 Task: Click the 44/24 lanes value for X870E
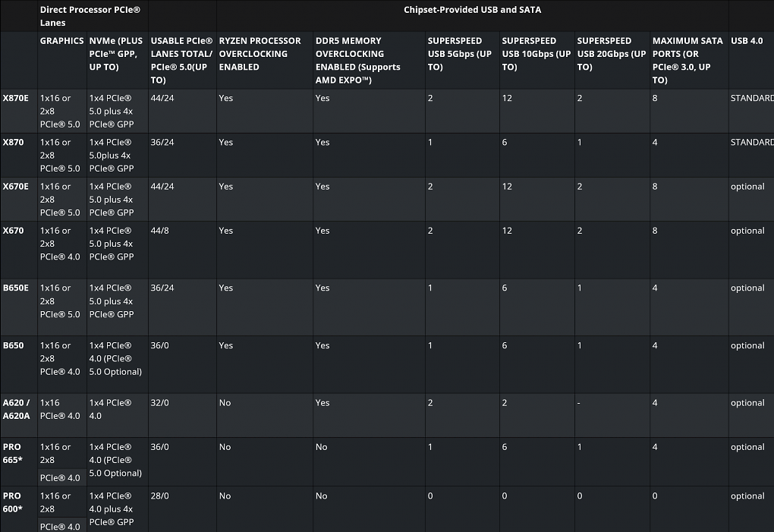click(162, 98)
